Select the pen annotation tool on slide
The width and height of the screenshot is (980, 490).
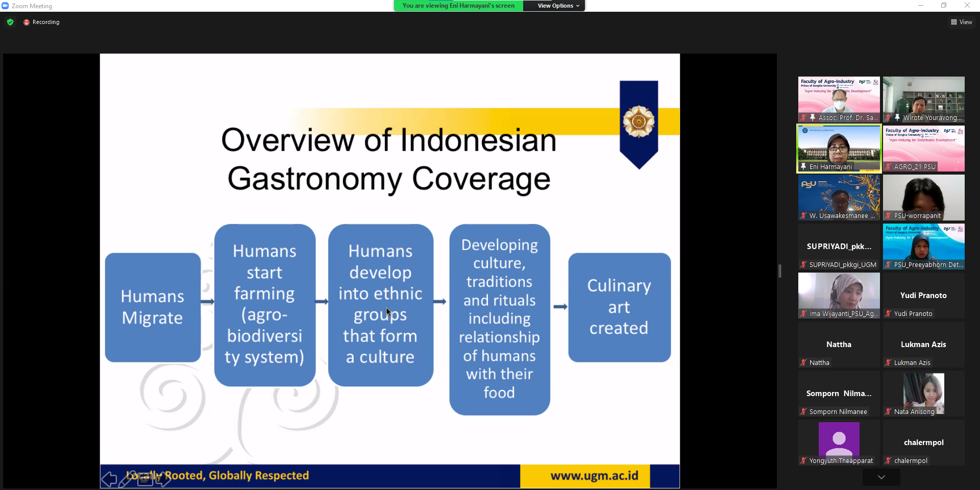coord(126,479)
